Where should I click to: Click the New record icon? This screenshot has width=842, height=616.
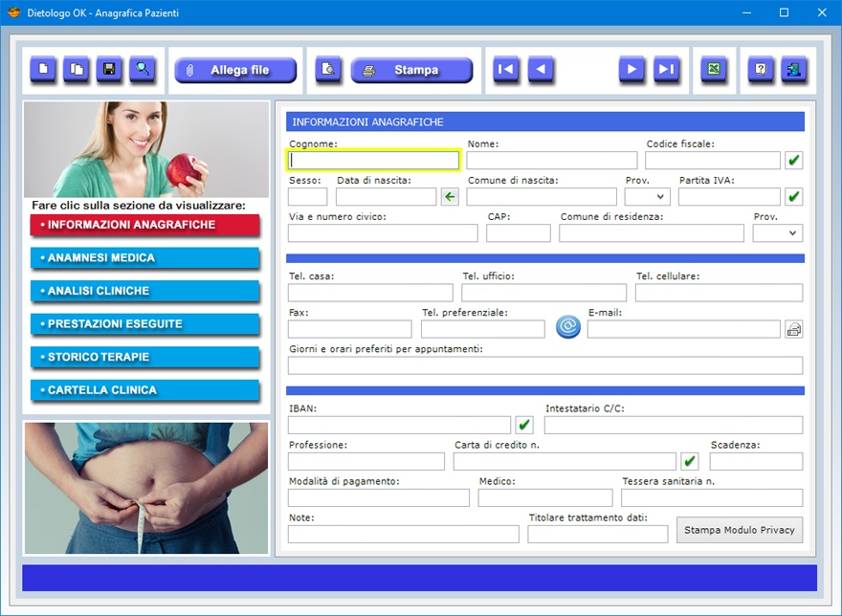(x=43, y=69)
